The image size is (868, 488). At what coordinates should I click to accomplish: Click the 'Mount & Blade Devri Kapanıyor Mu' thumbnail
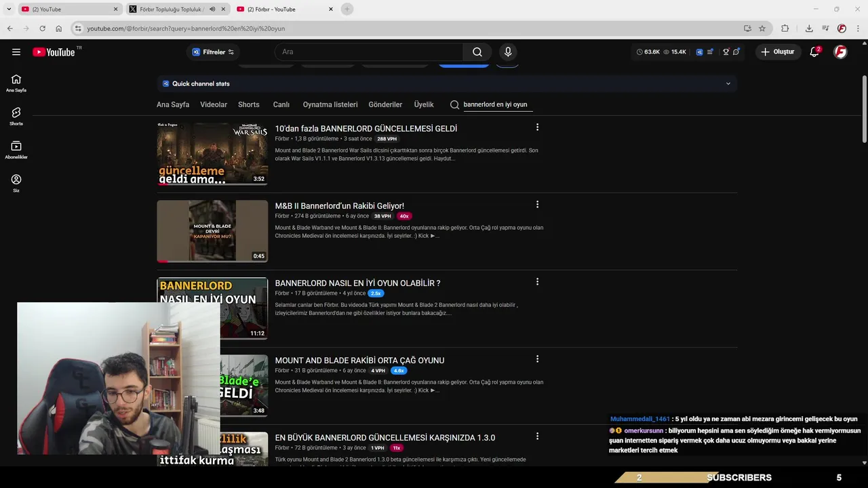point(212,231)
